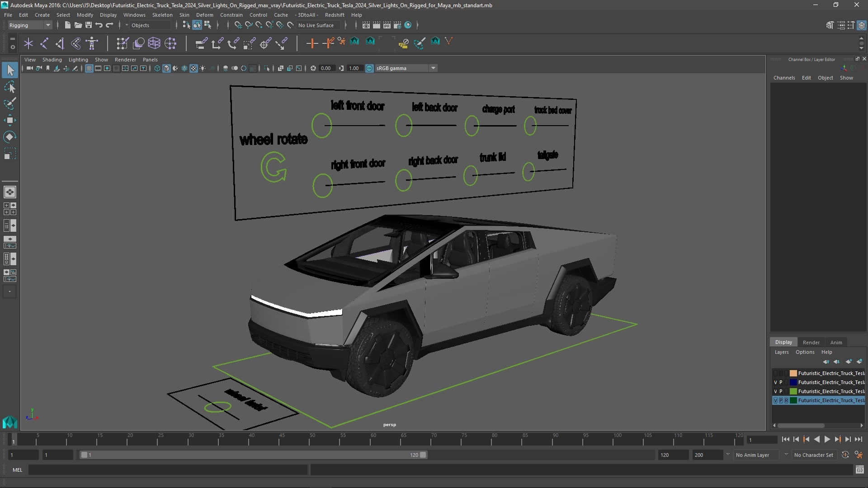Toggle the grid display in viewport toolbar
This screenshot has width=868, height=488.
tap(89, 68)
